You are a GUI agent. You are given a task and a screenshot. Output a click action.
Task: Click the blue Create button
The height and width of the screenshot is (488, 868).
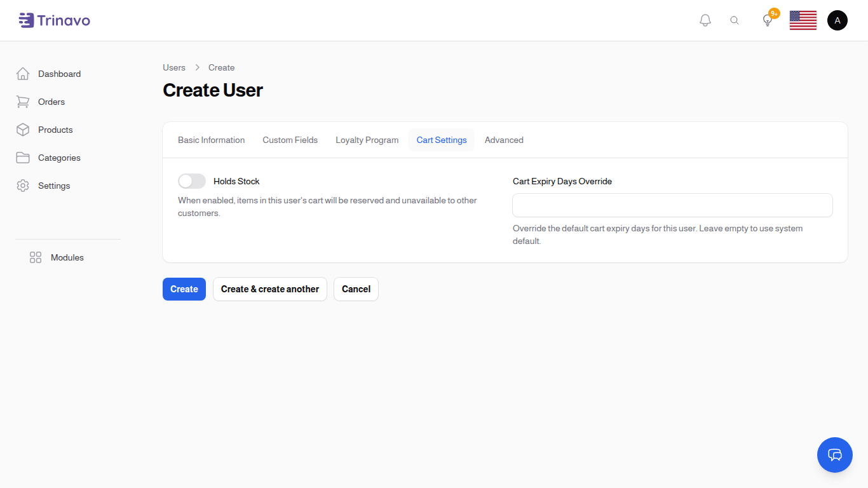click(184, 289)
